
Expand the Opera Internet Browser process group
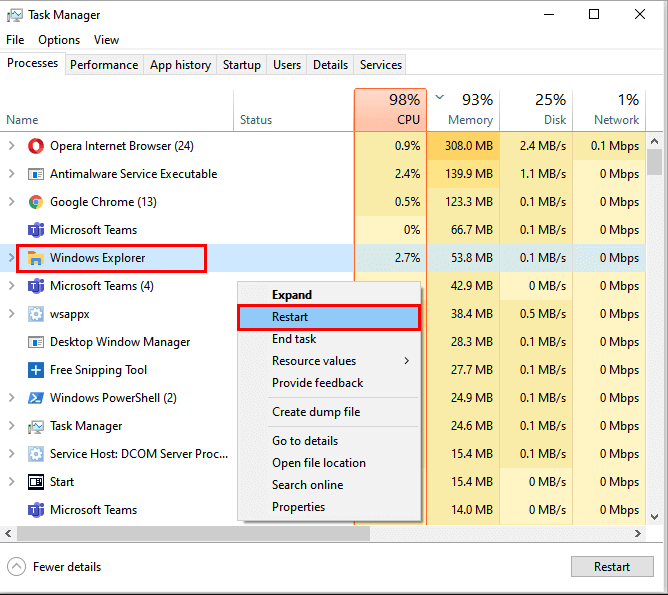[12, 146]
